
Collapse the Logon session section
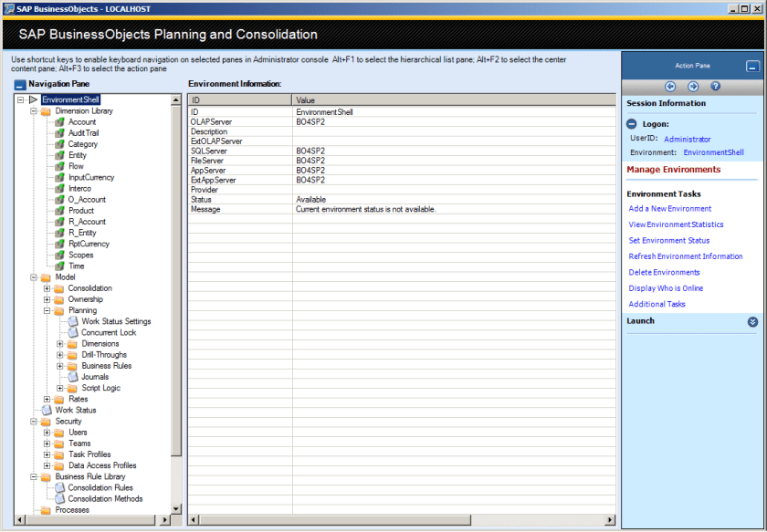(632, 124)
